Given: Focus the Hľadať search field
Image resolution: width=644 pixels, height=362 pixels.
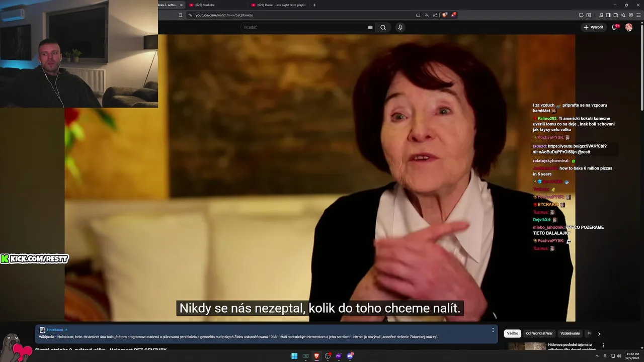Looking at the screenshot, I should tap(304, 27).
